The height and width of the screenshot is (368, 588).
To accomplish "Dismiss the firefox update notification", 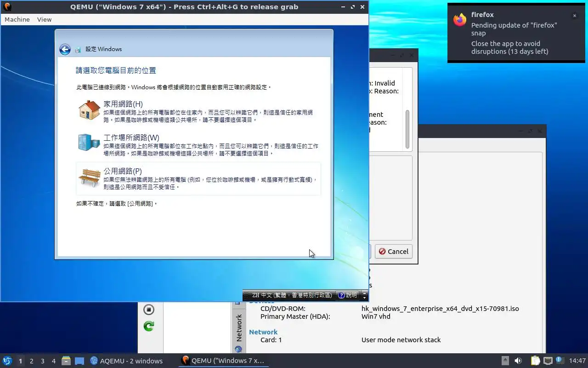I will coord(574,16).
